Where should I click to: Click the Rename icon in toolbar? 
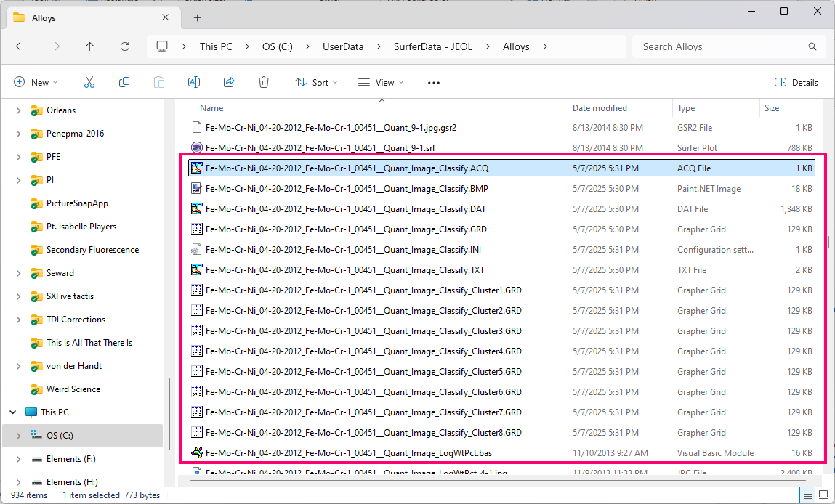[194, 83]
